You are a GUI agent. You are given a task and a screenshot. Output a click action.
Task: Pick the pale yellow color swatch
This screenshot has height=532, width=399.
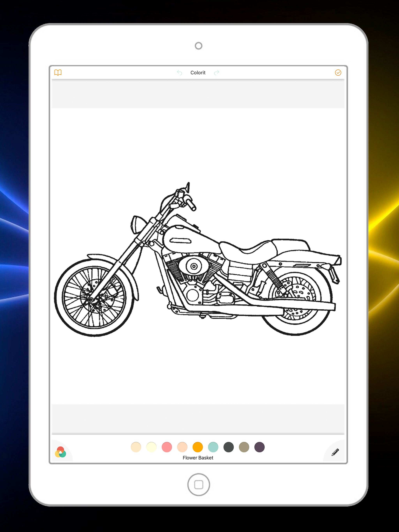[151, 447]
